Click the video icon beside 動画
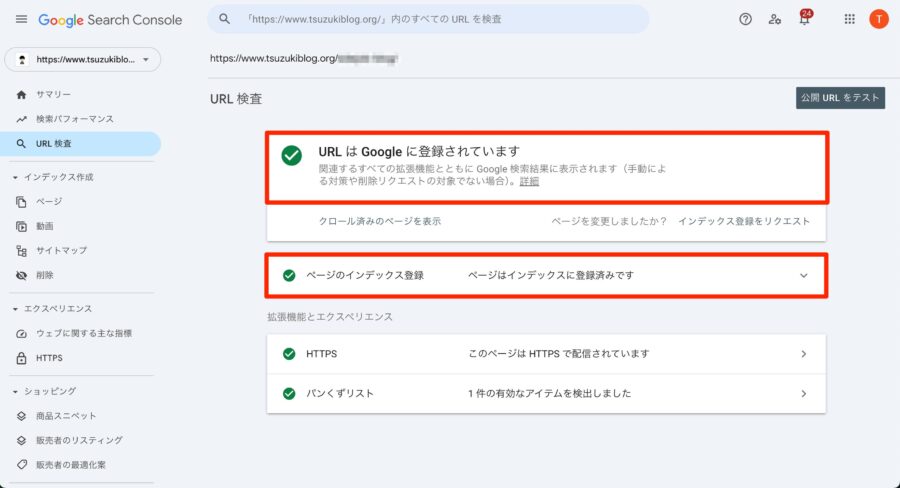The height and width of the screenshot is (488, 900). [x=21, y=226]
